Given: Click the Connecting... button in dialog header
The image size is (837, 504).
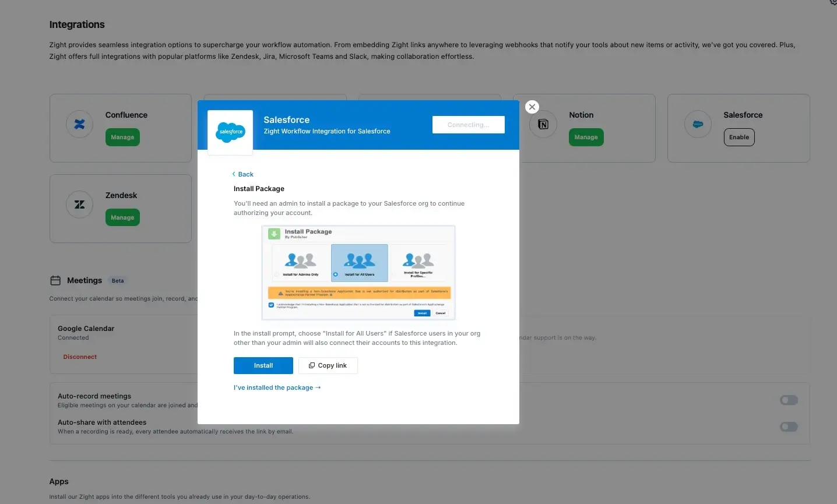Looking at the screenshot, I should [x=469, y=125].
